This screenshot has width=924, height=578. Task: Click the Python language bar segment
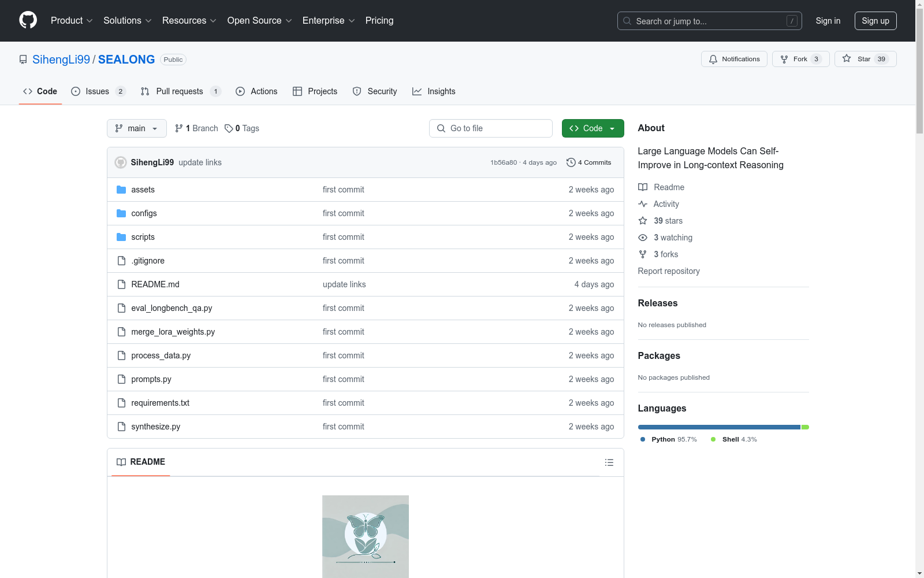[719, 427]
